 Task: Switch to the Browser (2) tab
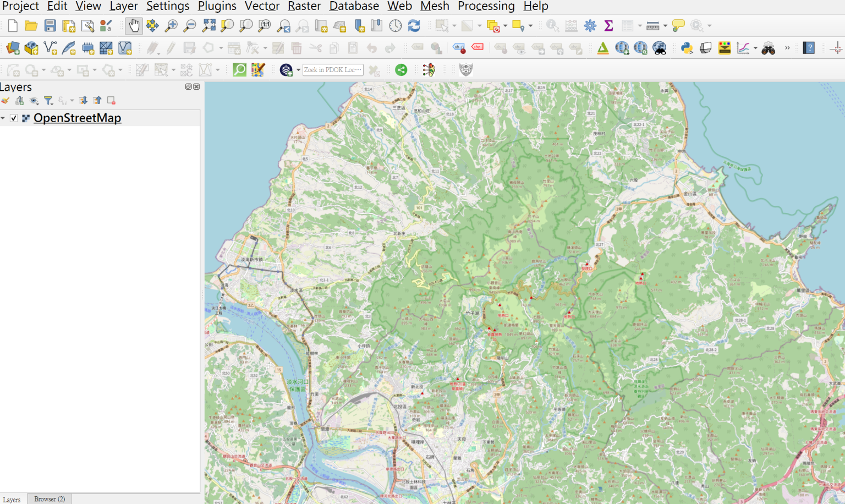(50, 499)
